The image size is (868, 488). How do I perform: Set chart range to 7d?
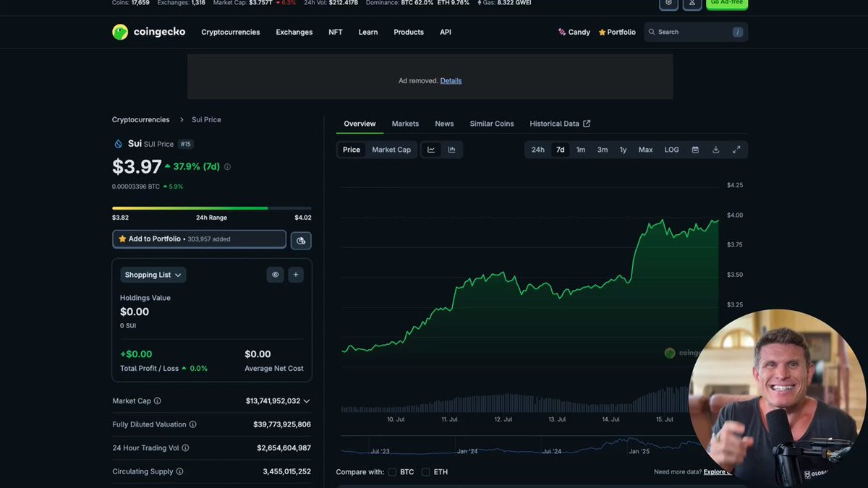[x=561, y=150]
